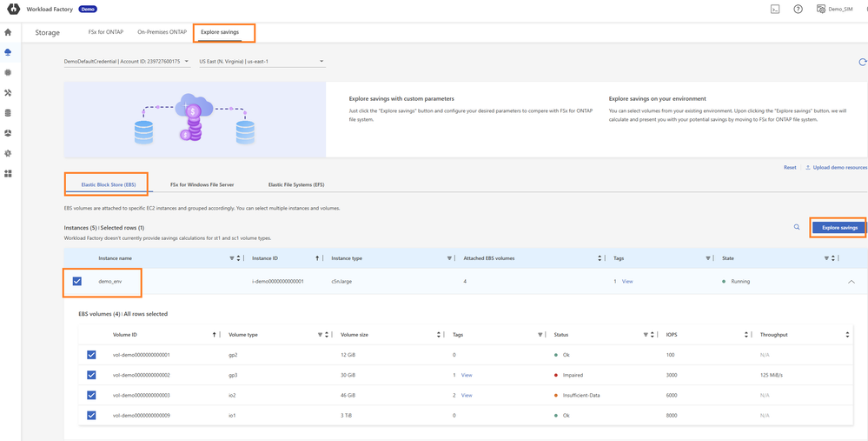Open the wrench tools icon in sidebar

tap(8, 93)
